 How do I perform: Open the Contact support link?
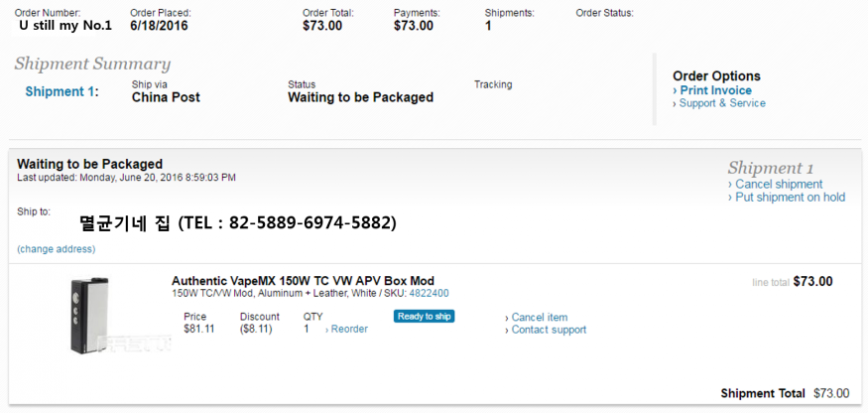point(549,330)
